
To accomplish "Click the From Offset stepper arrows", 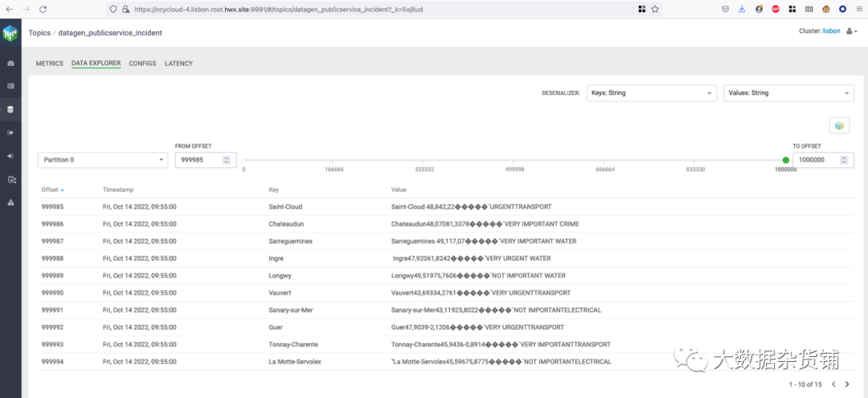I will [x=227, y=160].
